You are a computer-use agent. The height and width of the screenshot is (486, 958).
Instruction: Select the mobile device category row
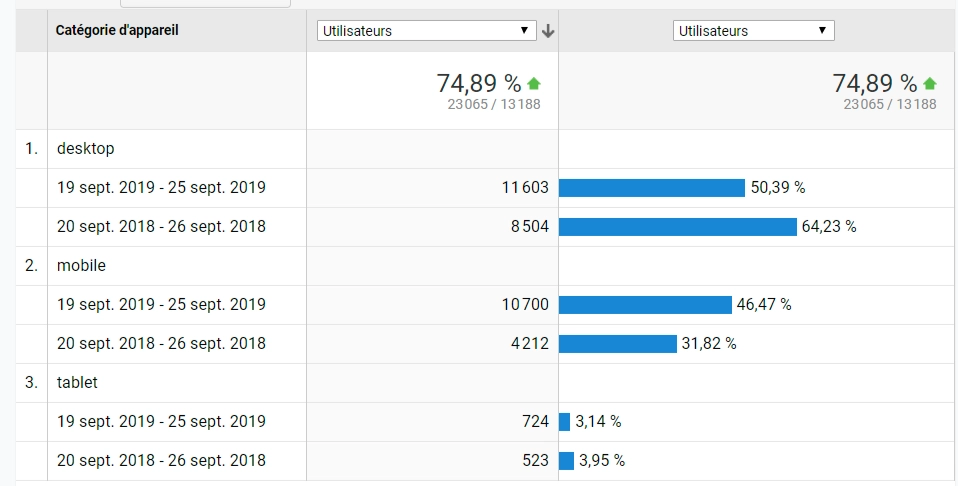pyautogui.click(x=81, y=265)
